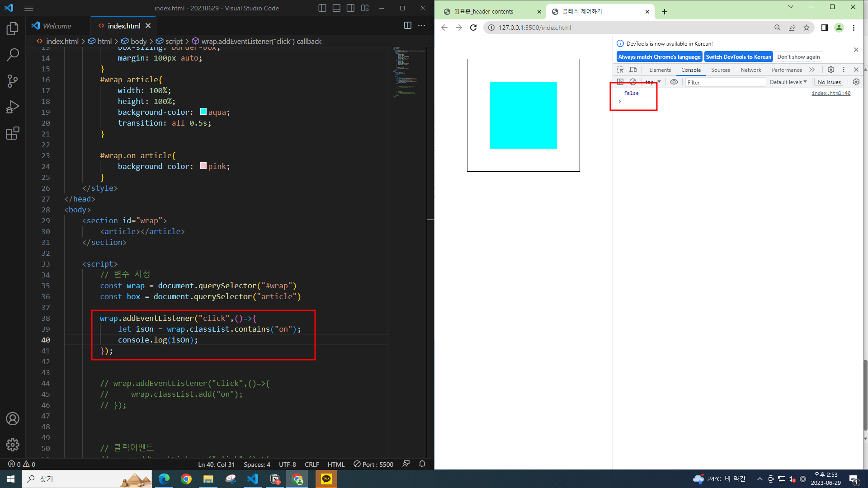Click the clear console icon in DevTools
Image resolution: width=868 pixels, height=488 pixels.
tap(633, 82)
